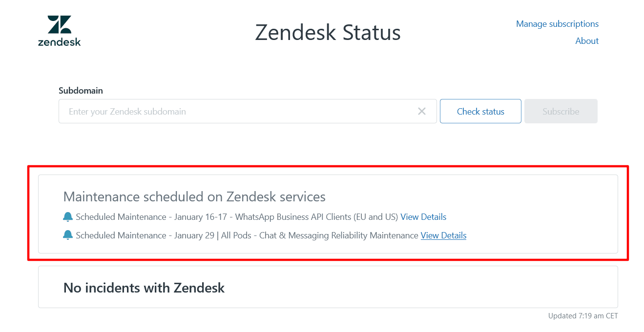Clear the subdomain field with the X icon
The height and width of the screenshot is (332, 644).
tap(422, 112)
